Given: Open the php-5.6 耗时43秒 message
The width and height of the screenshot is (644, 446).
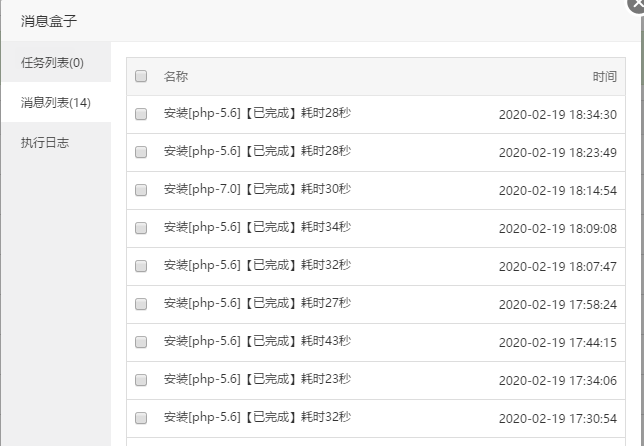Looking at the screenshot, I should coord(257,341).
